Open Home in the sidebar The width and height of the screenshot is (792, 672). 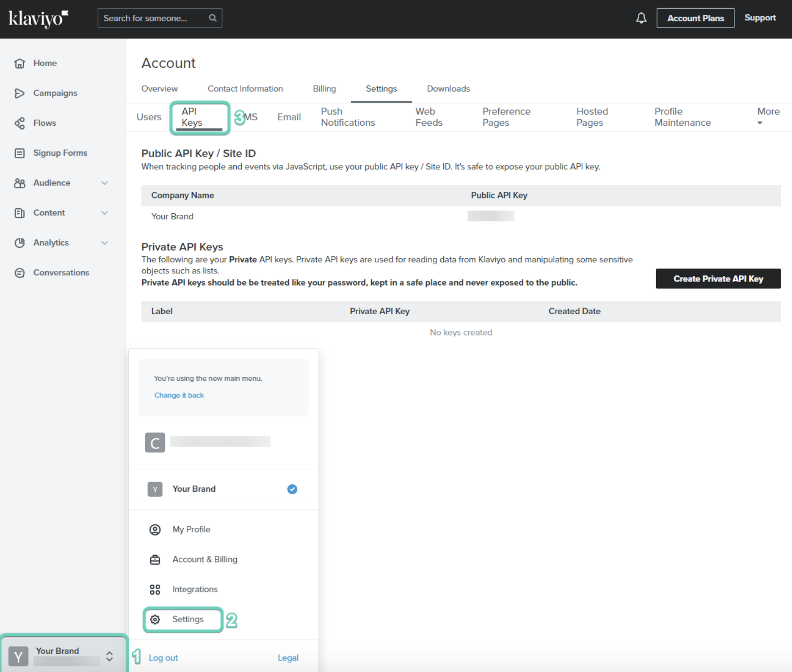(x=45, y=63)
